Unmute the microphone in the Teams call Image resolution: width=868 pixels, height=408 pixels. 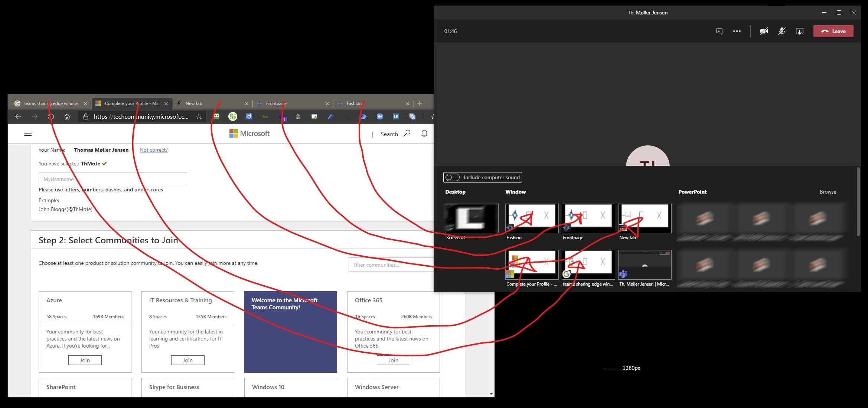coord(781,31)
